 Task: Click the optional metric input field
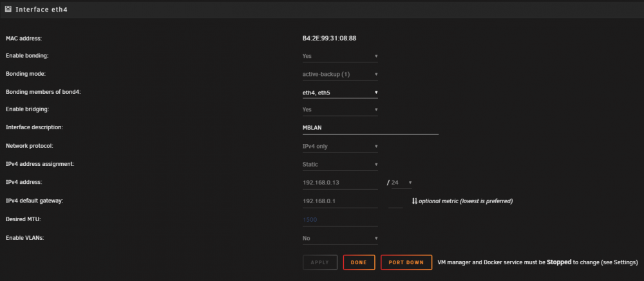coord(395,201)
